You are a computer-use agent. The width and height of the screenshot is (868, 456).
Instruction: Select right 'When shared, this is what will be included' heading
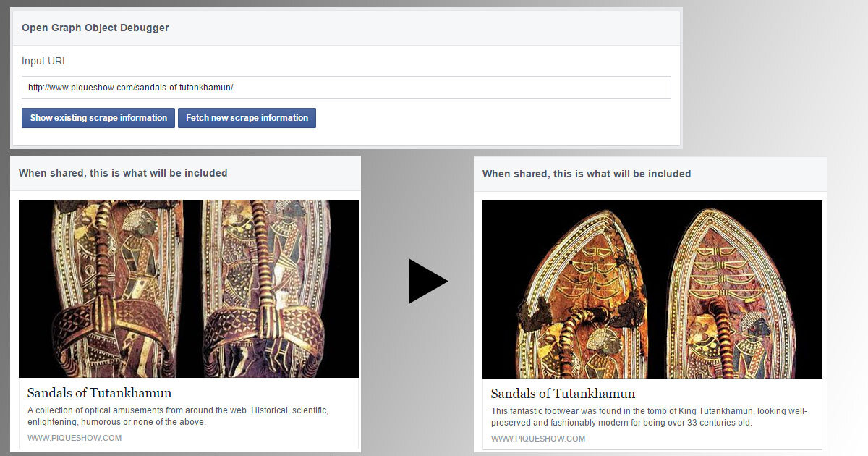click(587, 174)
